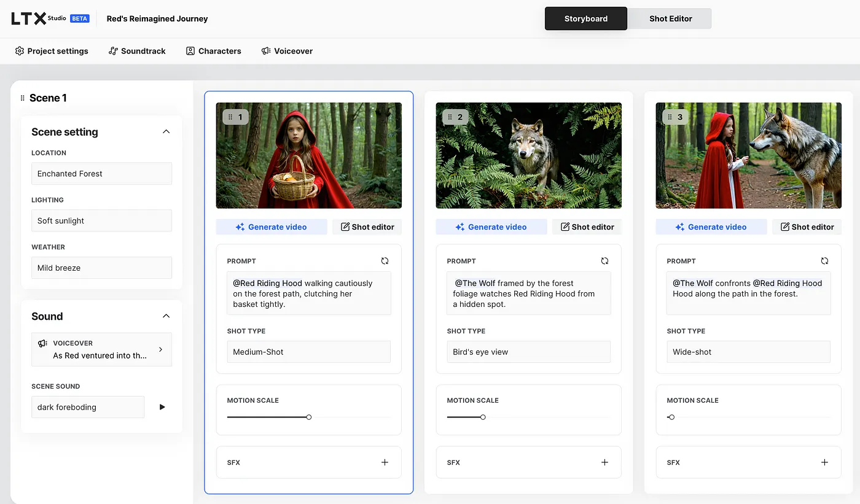The image size is (860, 504).
Task: Click the @The Wolf tag in shot 2 prompt
Action: click(x=475, y=283)
